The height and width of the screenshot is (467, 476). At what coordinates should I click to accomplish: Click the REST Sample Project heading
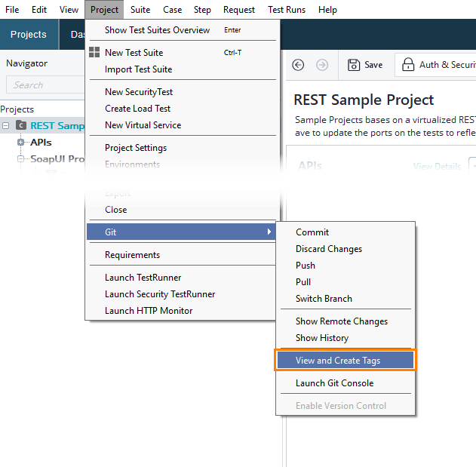[364, 100]
